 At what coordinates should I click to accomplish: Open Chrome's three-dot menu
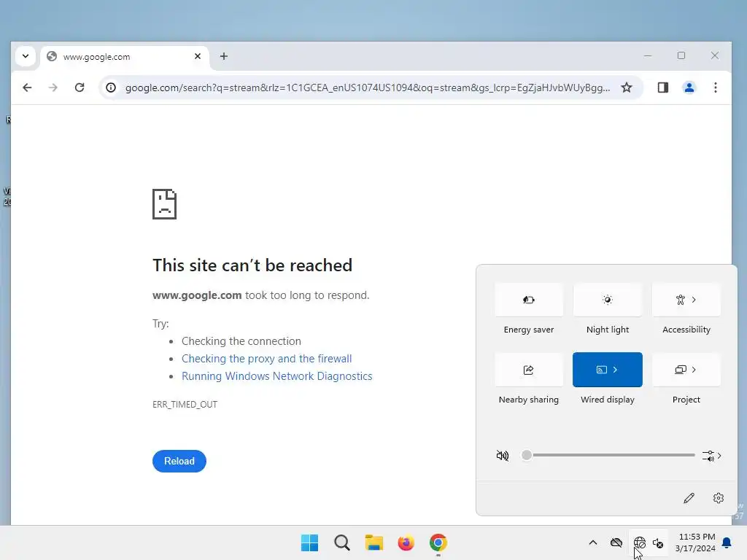tap(715, 87)
